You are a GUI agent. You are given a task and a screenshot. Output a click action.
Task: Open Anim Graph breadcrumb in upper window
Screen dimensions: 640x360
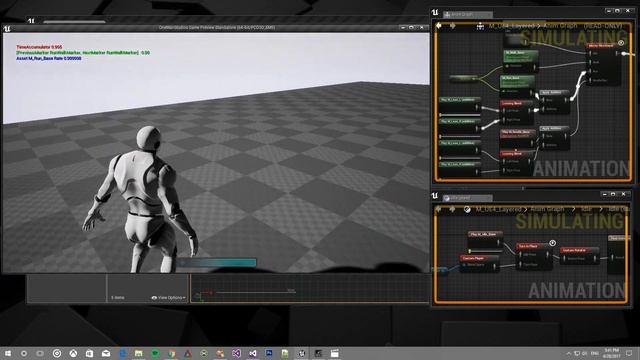point(561,26)
